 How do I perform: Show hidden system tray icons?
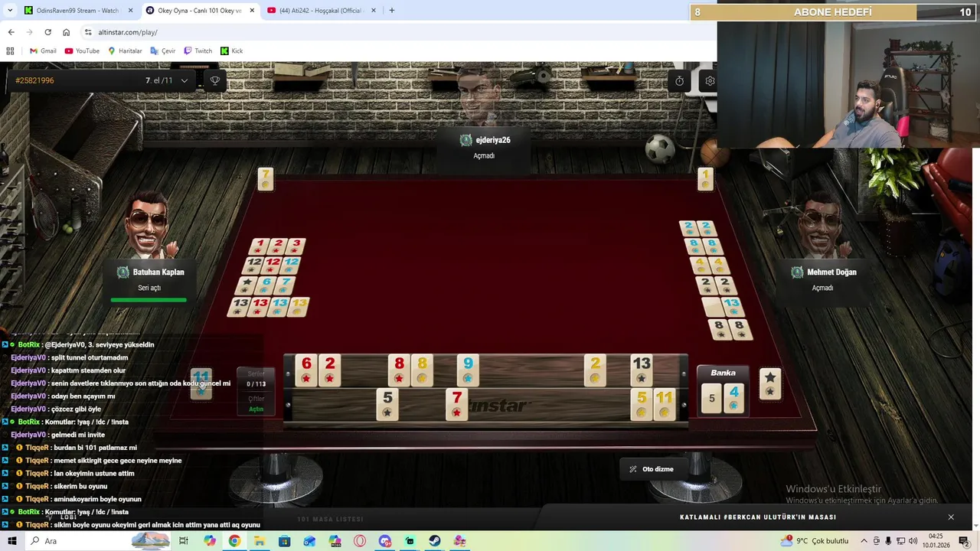864,541
